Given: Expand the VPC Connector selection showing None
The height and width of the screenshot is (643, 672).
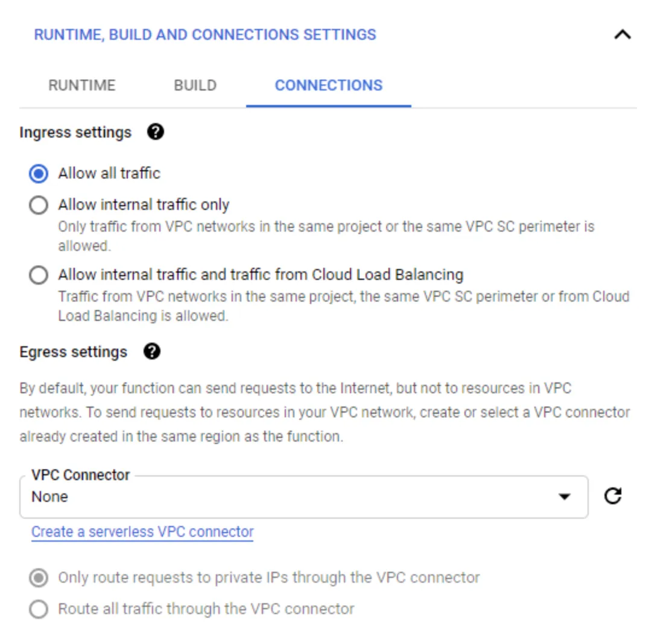Looking at the screenshot, I should pyautogui.click(x=302, y=496).
